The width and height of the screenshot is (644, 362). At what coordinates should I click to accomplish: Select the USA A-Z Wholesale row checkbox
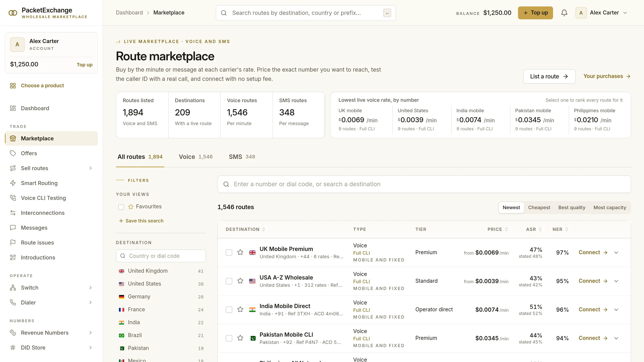point(229,281)
